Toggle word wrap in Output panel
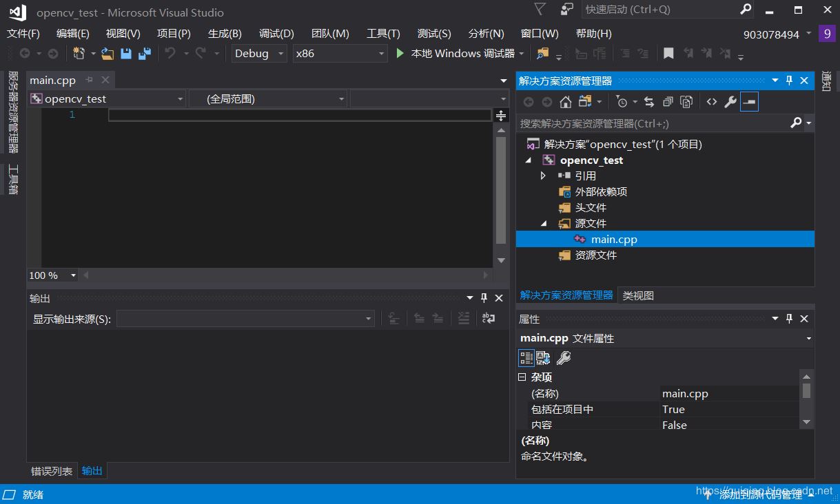The width and height of the screenshot is (840, 504). point(489,318)
